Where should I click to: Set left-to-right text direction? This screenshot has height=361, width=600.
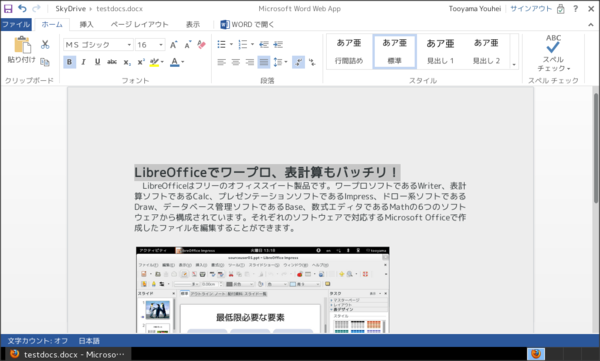(298, 62)
